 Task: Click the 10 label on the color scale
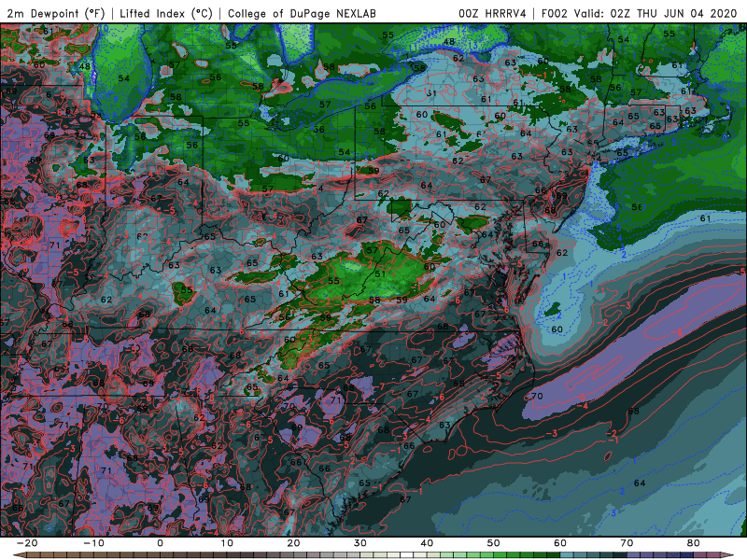[x=227, y=543]
